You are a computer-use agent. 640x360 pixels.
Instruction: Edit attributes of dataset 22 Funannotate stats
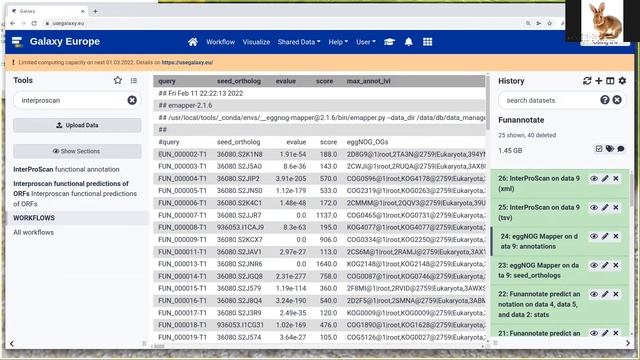tap(605, 294)
